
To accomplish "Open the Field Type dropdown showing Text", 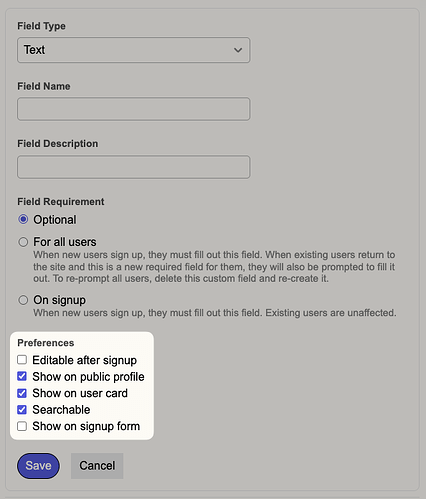I will pos(133,50).
